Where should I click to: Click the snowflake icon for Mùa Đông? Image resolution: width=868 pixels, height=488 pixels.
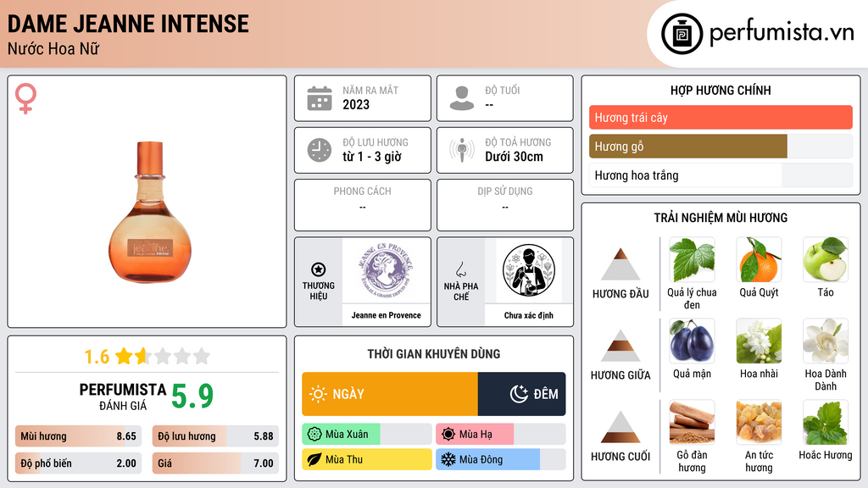click(x=448, y=459)
